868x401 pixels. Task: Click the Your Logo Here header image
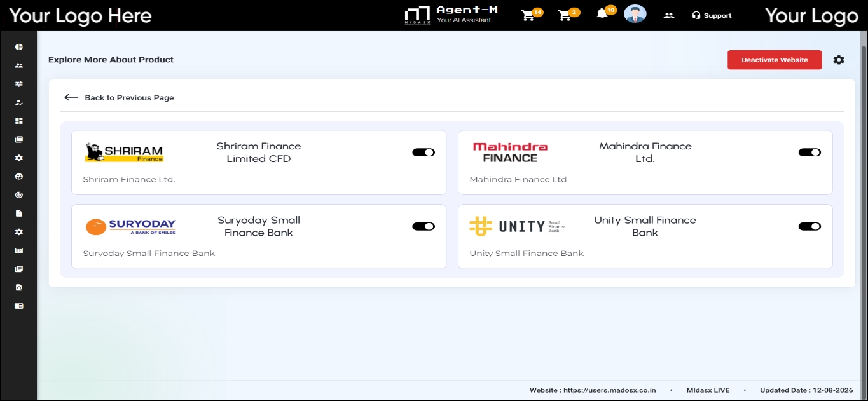coord(80,15)
